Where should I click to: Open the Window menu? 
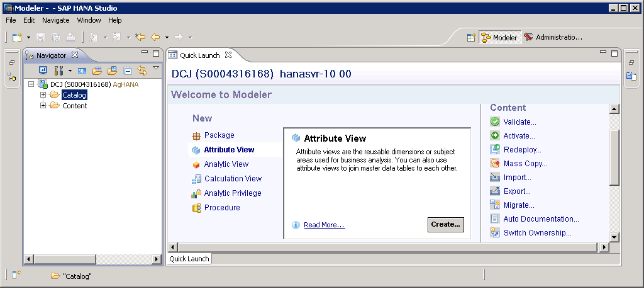(89, 20)
